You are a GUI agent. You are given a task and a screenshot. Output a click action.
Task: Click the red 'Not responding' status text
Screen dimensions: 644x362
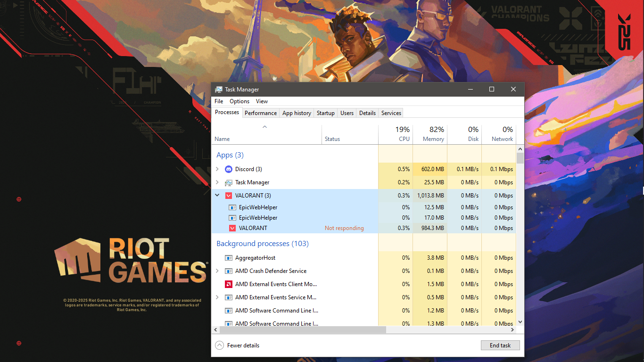pyautogui.click(x=344, y=228)
